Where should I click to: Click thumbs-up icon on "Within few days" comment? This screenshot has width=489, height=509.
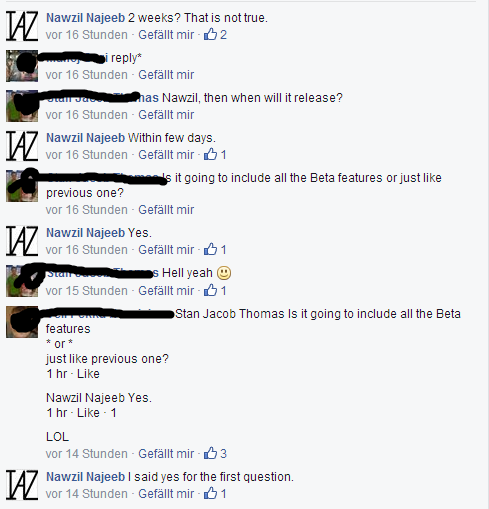210,154
